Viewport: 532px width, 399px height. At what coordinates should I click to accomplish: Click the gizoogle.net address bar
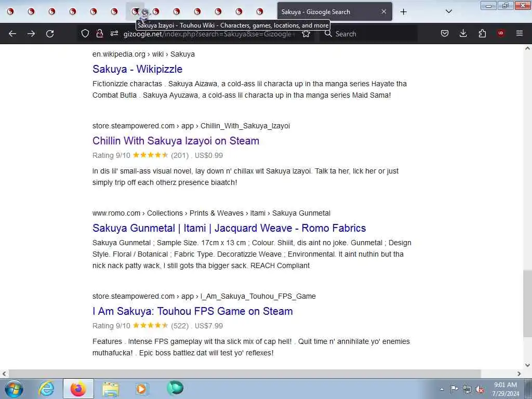coord(209,34)
